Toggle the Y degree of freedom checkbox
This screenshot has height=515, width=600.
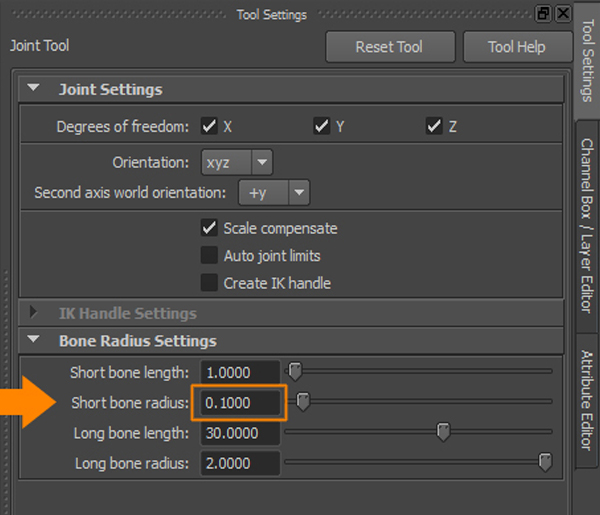pyautogui.click(x=321, y=126)
